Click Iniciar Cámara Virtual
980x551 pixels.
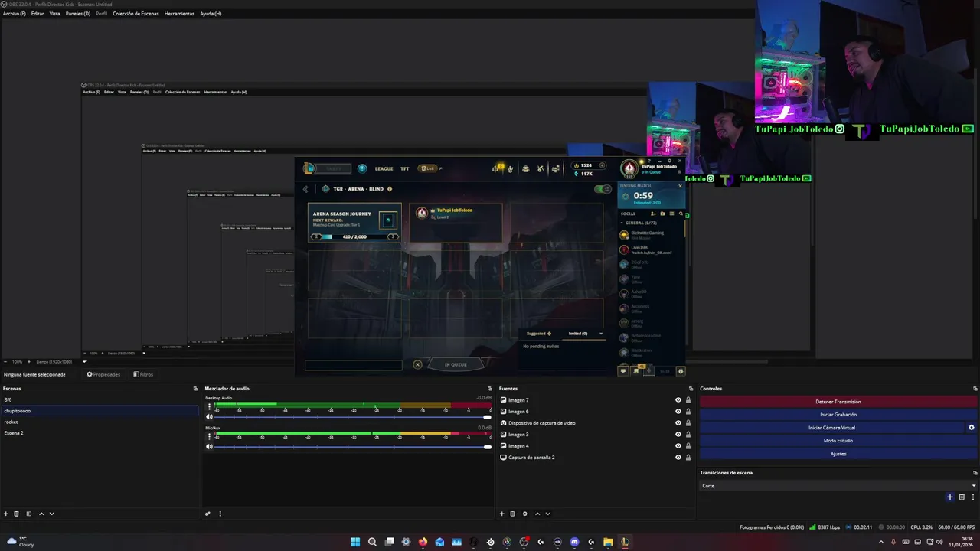(832, 428)
